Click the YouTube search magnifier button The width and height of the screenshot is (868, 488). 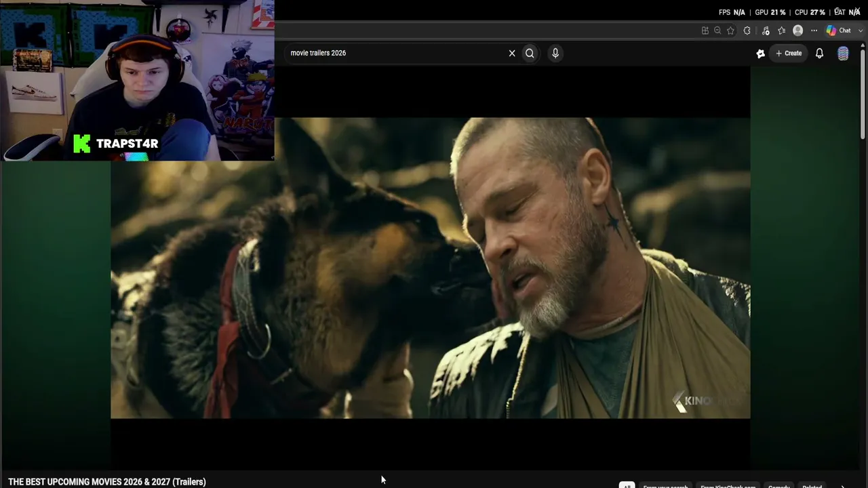[530, 53]
